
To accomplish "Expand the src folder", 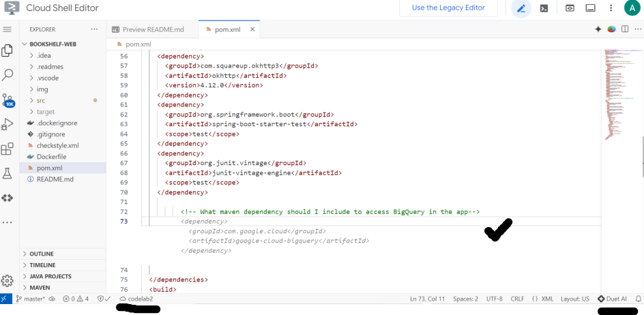I will click(x=41, y=101).
